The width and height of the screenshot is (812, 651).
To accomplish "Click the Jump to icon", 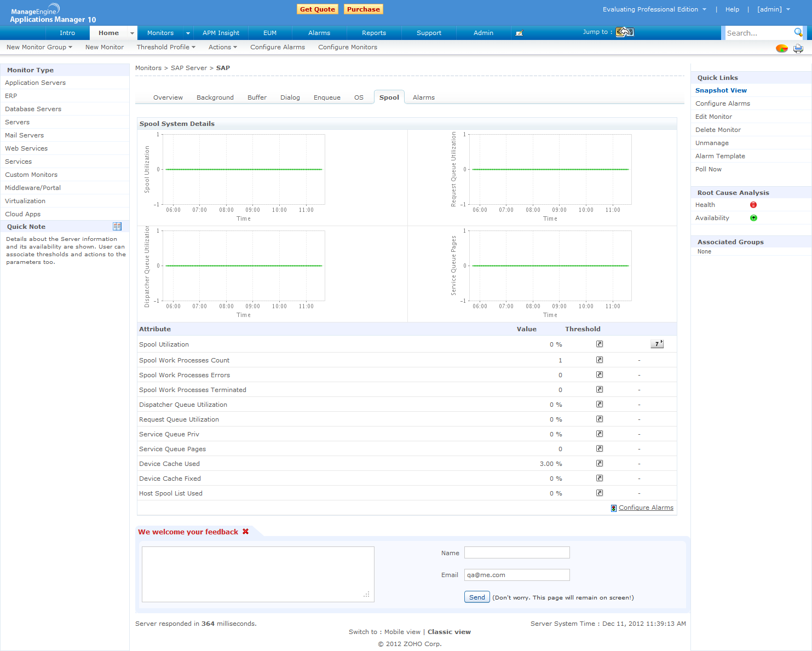I will point(625,32).
